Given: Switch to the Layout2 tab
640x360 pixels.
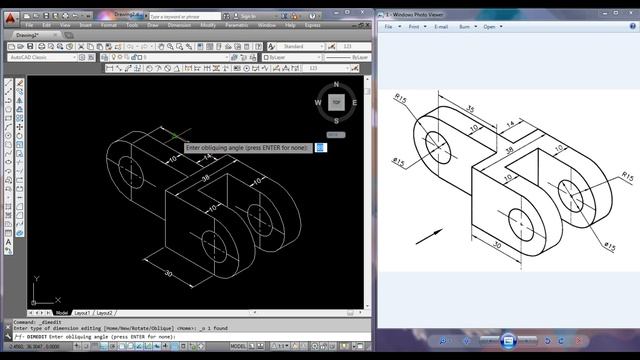Looking at the screenshot, I should point(104,313).
